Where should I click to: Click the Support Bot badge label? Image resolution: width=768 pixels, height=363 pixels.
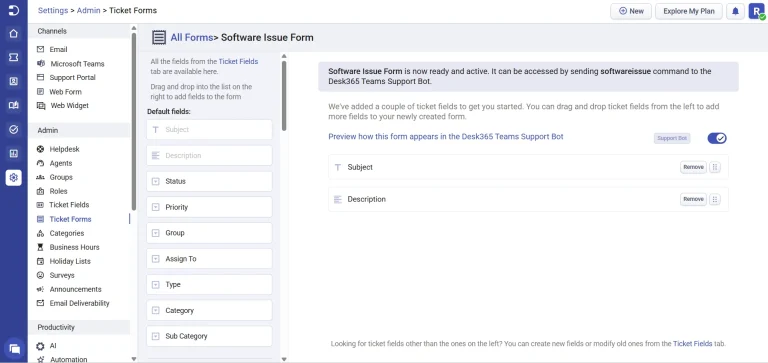[x=672, y=138]
